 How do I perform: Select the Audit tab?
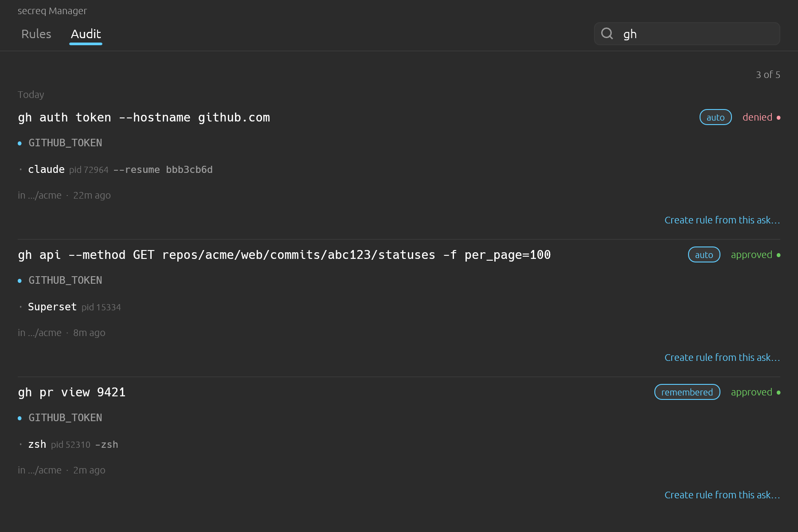coord(86,34)
